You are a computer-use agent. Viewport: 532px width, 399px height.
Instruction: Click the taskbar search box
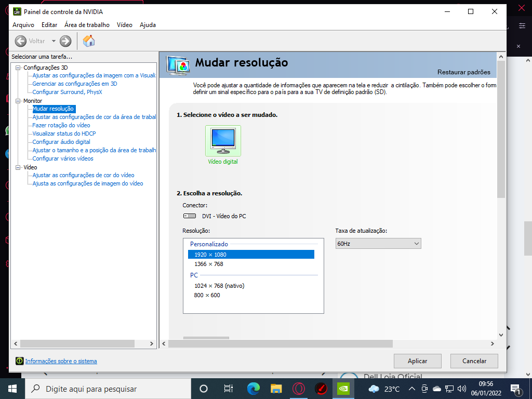click(x=108, y=389)
